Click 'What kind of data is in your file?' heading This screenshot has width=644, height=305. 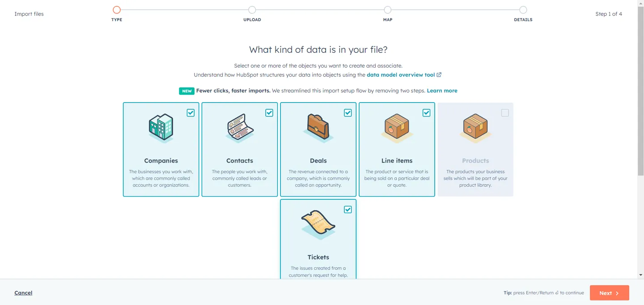point(318,49)
